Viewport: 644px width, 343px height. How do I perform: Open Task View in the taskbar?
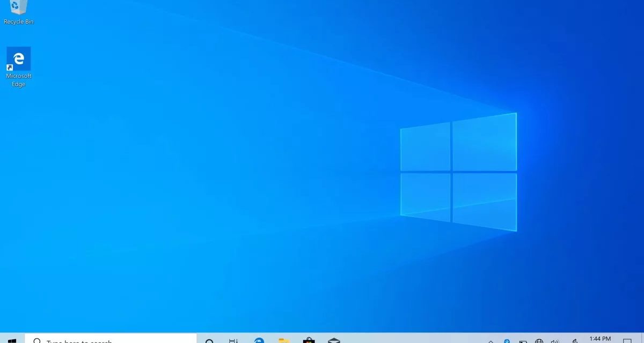[233, 341]
